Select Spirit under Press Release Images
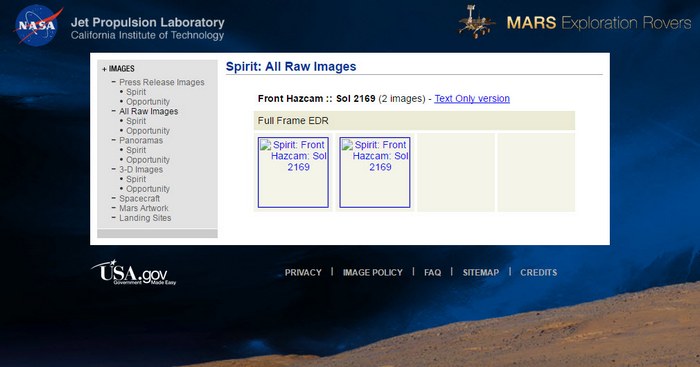This screenshot has height=367, width=700. (x=136, y=92)
